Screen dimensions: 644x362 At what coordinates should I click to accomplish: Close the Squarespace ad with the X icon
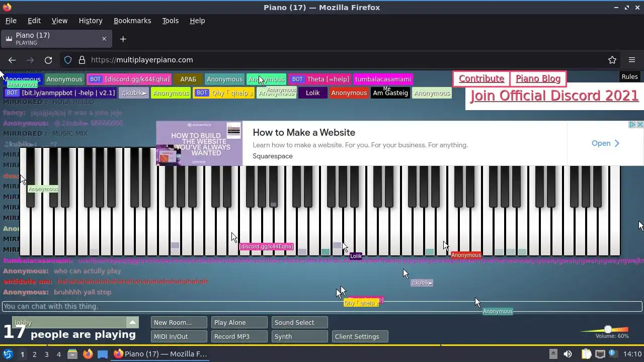[640, 124]
